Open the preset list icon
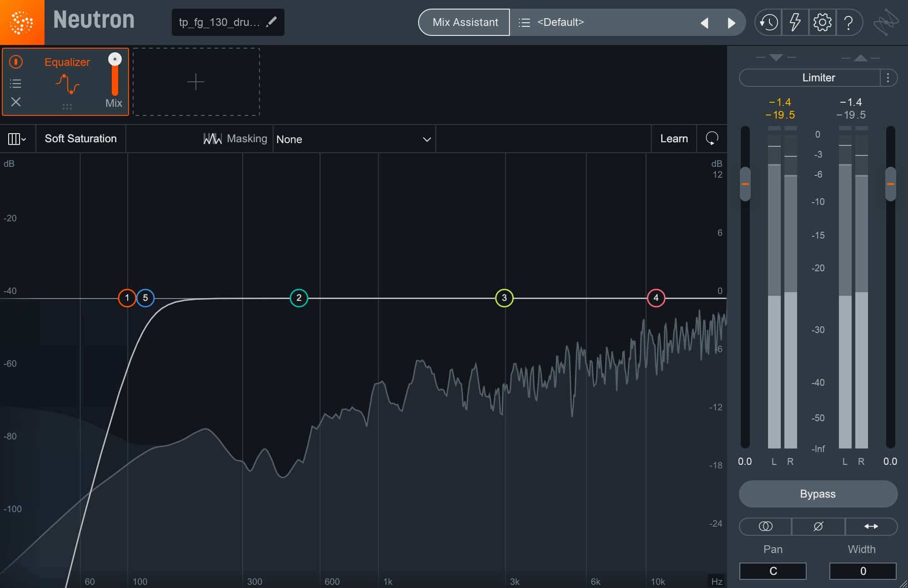908x588 pixels. pos(524,22)
